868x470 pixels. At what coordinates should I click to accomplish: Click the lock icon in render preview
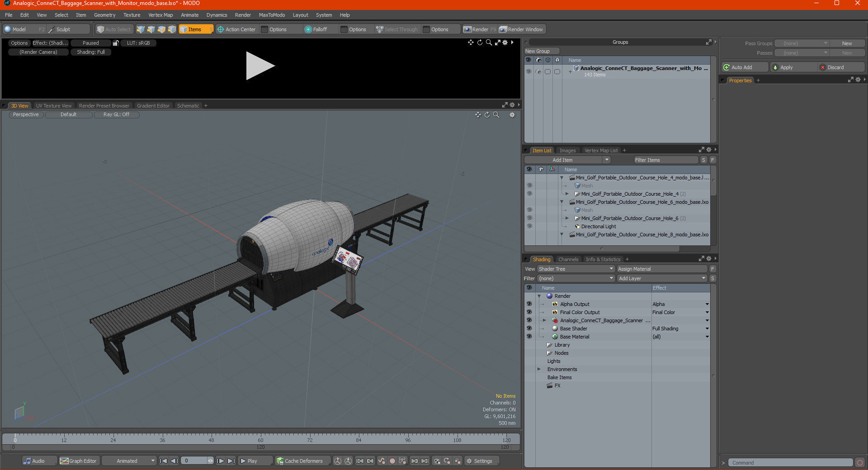pos(116,43)
